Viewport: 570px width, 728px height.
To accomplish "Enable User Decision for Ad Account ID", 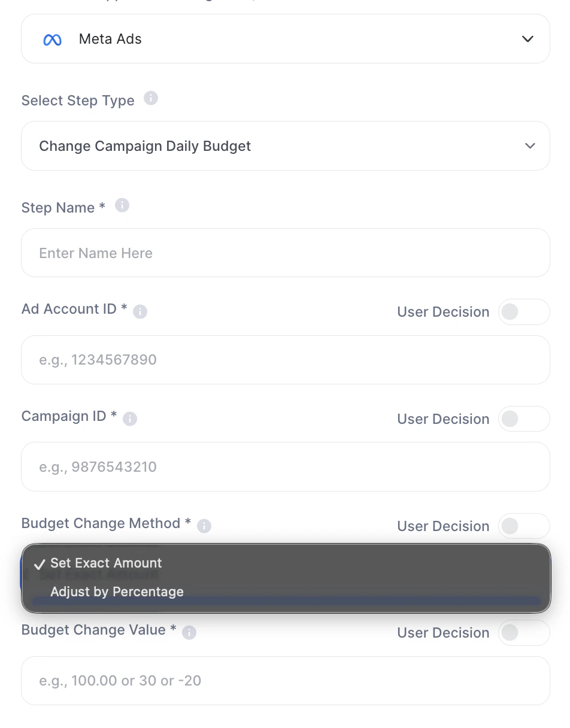I will coord(523,312).
